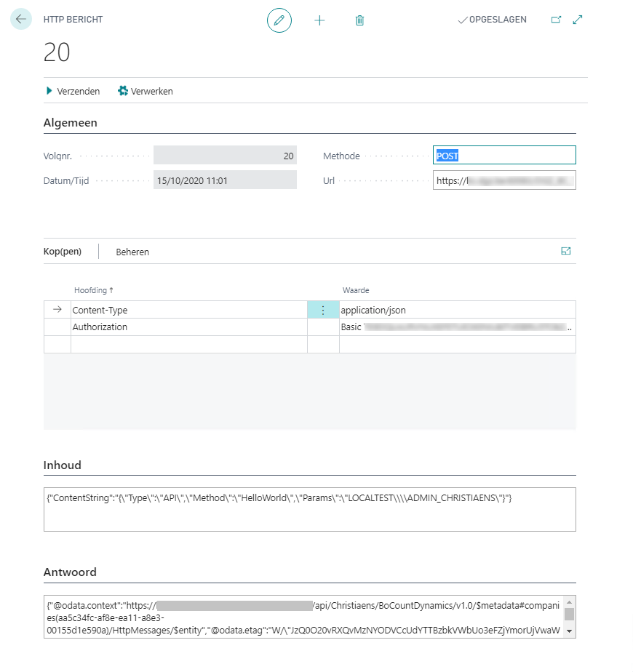633x672 pixels.
Task: Click the pencil edit icon
Action: (279, 20)
